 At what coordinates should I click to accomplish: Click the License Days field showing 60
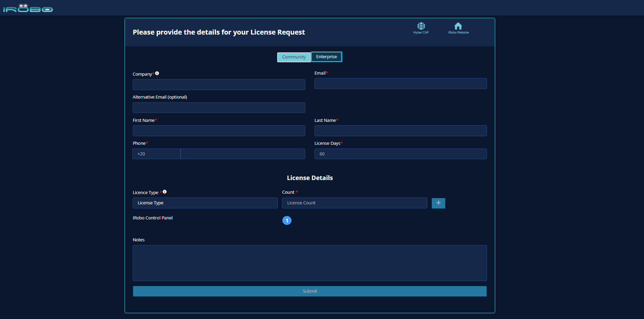pyautogui.click(x=400, y=154)
